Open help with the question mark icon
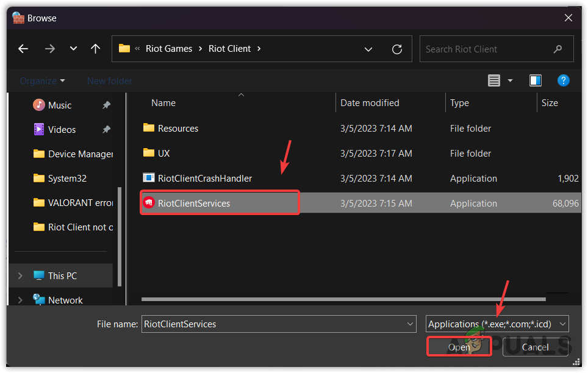 [563, 80]
